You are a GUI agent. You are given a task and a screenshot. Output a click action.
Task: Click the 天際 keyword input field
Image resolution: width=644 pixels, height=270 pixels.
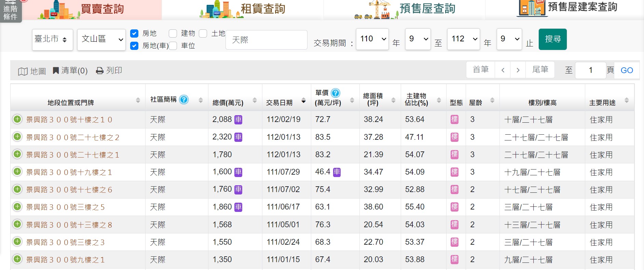pos(266,40)
